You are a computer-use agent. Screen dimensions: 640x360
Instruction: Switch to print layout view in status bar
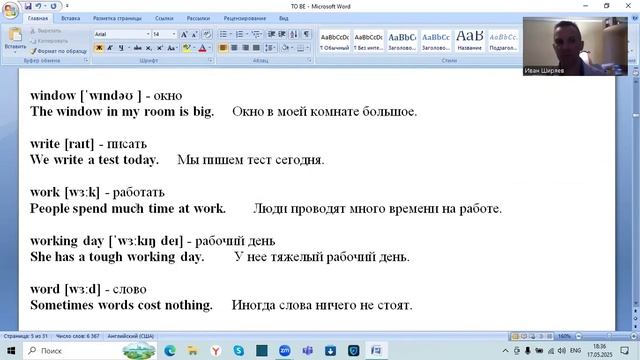tap(515, 336)
